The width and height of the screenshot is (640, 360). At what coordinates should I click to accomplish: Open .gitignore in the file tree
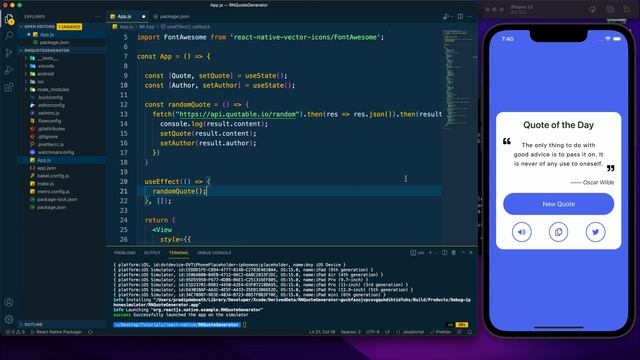[x=48, y=137]
